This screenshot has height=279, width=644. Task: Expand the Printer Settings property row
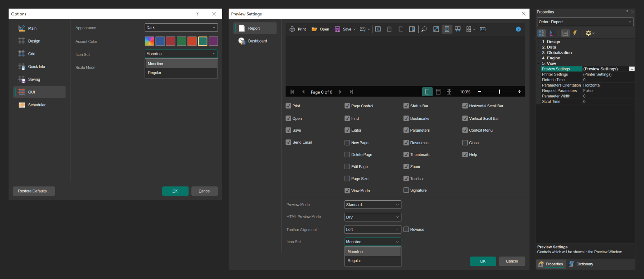[x=538, y=74]
